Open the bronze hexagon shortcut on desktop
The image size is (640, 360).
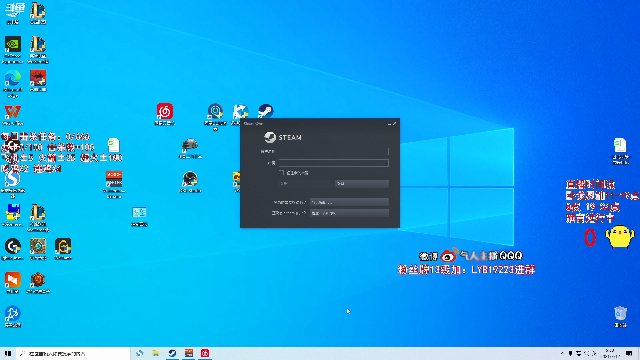[38, 283]
